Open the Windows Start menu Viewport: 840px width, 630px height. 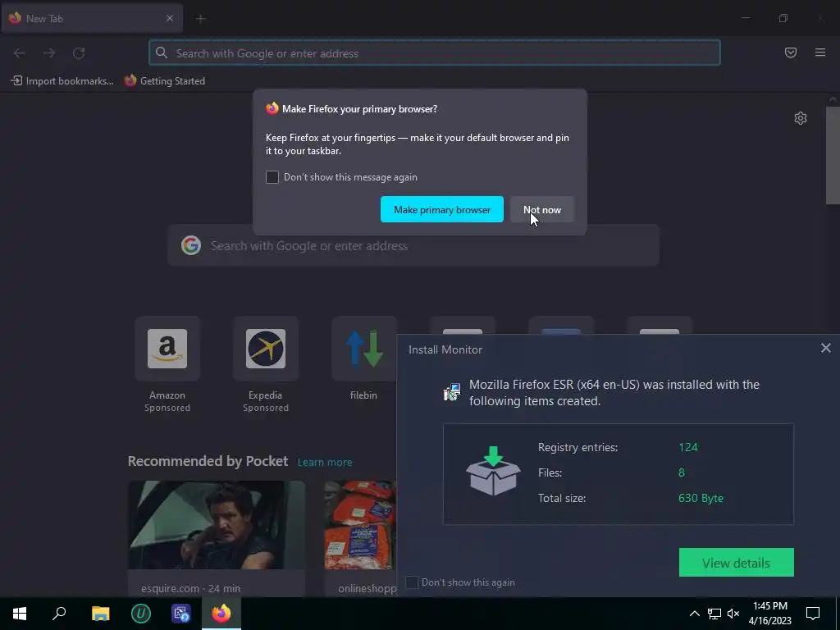coord(20,614)
